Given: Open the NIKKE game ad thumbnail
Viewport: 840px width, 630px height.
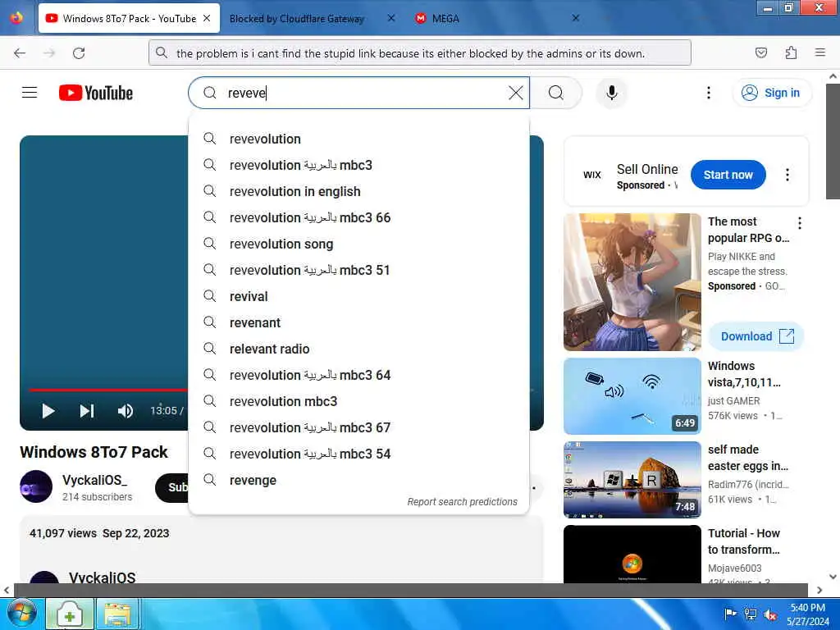Looking at the screenshot, I should point(632,282).
